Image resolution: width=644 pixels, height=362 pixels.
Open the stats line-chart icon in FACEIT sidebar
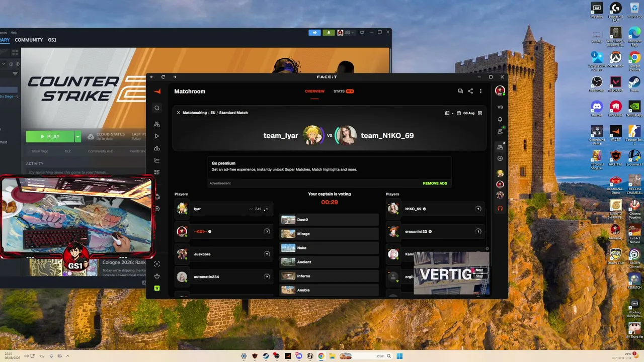click(x=157, y=160)
